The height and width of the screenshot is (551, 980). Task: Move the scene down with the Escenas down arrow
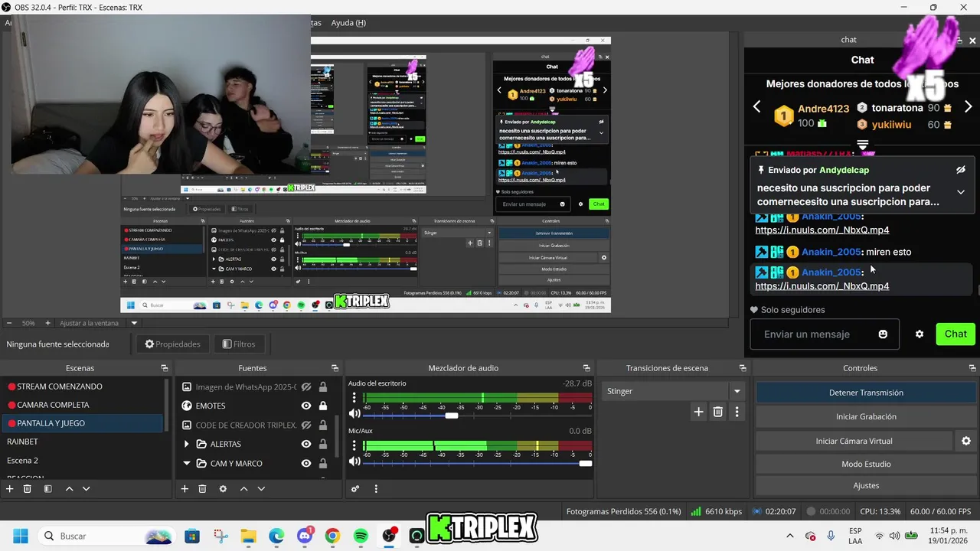tap(86, 488)
